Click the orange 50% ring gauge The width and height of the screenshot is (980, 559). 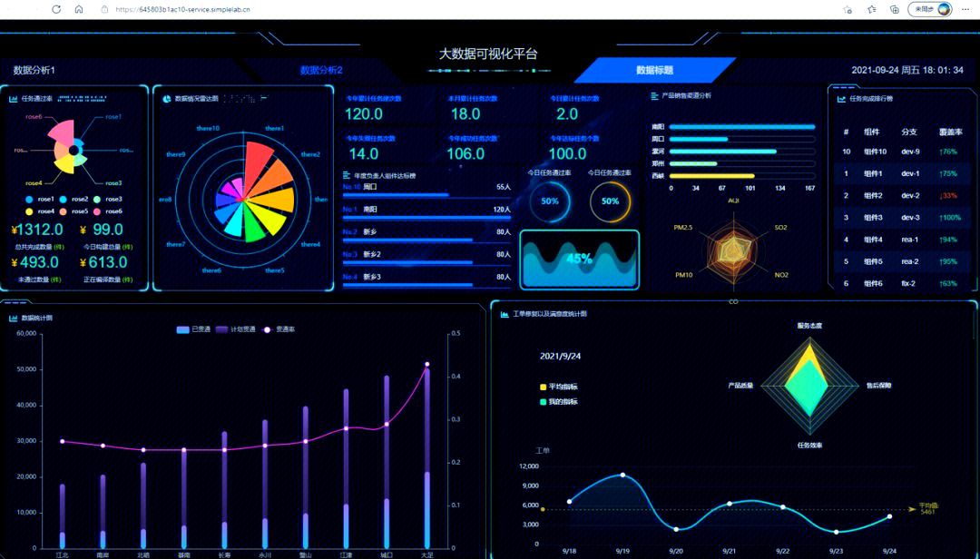pos(610,201)
